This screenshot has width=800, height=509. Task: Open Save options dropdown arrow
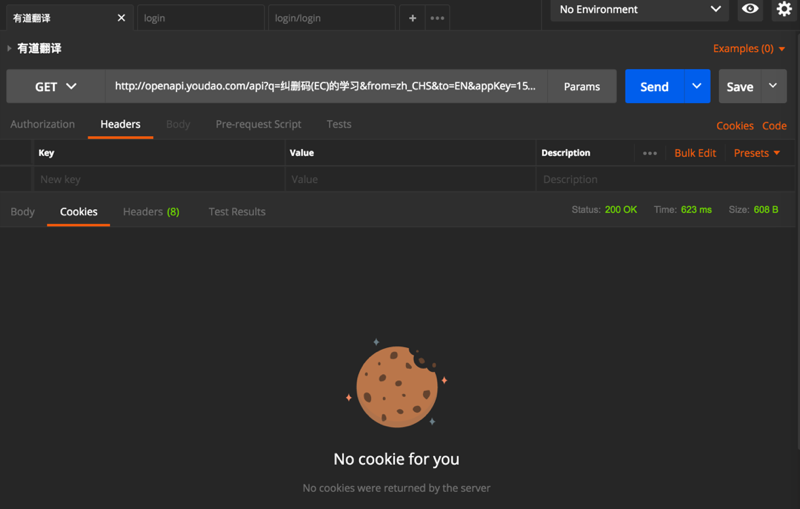[x=773, y=86]
